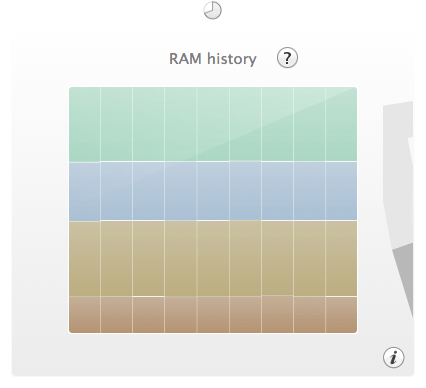Click the clock history icon at top

[x=212, y=10]
